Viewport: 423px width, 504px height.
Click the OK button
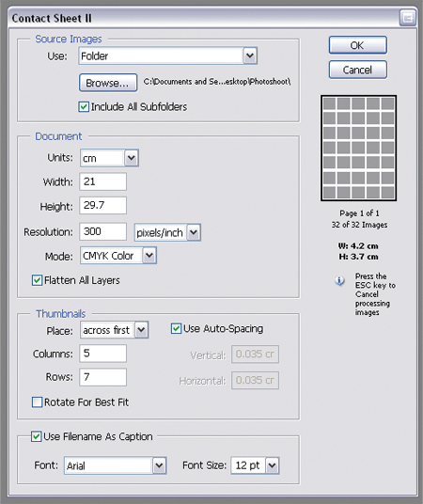click(x=358, y=45)
